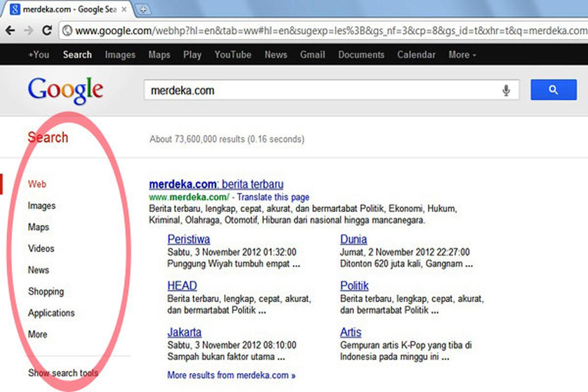Click the Google logo

tap(66, 92)
